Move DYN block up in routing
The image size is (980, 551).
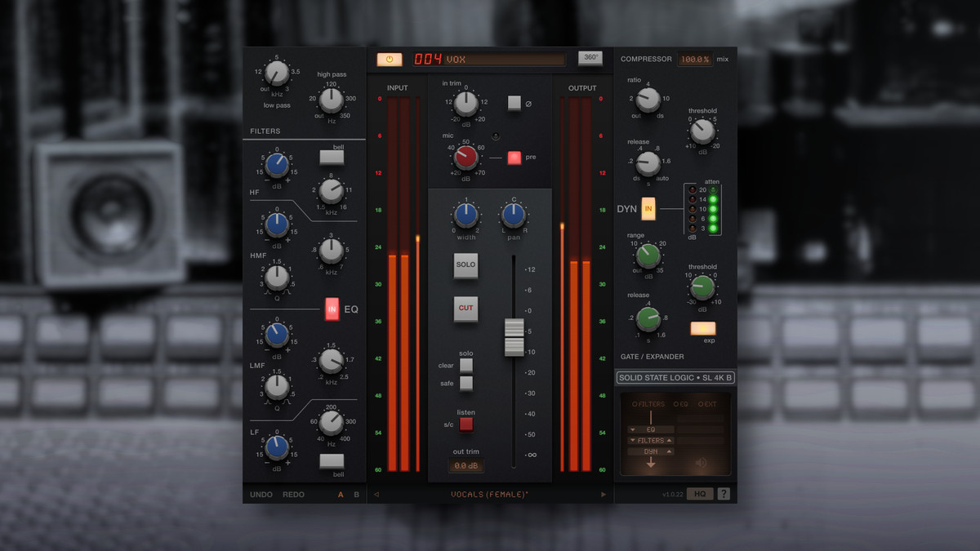click(670, 451)
